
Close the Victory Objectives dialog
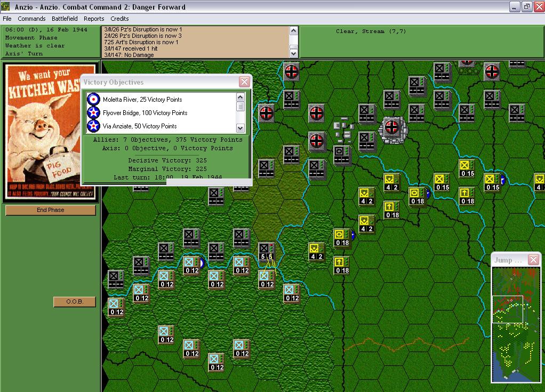point(244,81)
